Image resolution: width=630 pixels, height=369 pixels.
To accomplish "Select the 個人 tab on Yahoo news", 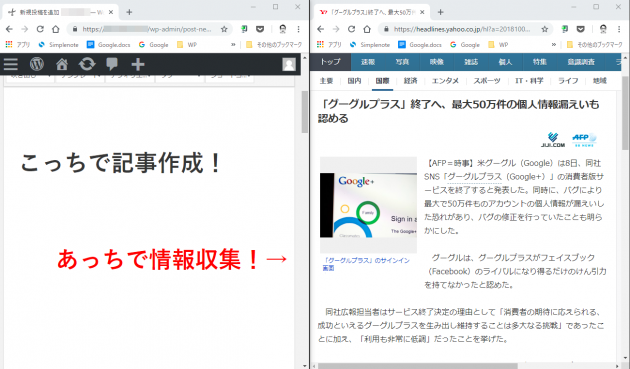I will [x=505, y=62].
